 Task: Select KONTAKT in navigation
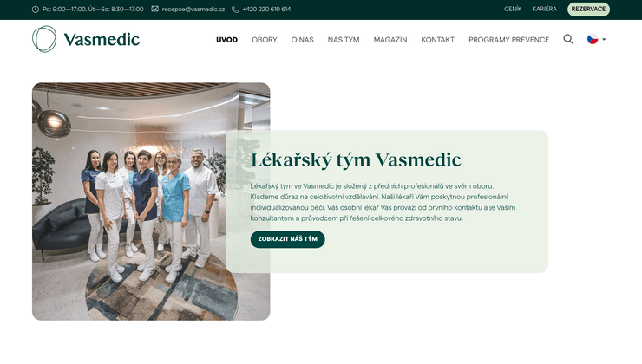[x=438, y=40]
